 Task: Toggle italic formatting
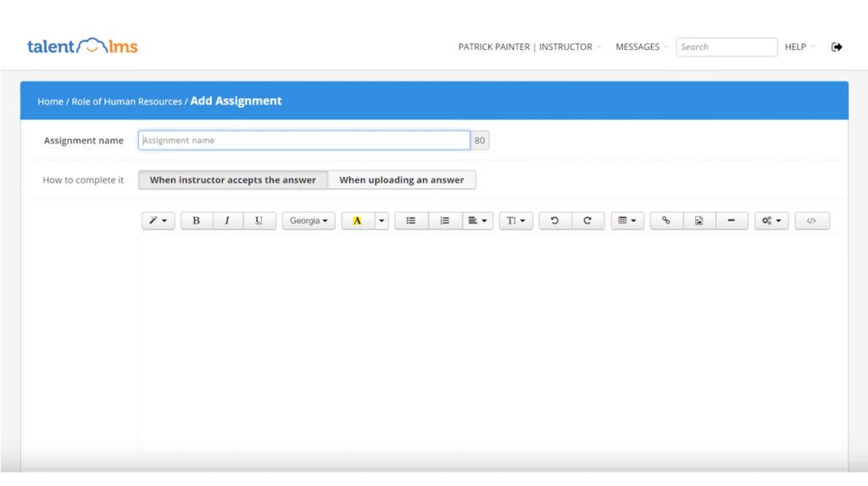click(227, 221)
